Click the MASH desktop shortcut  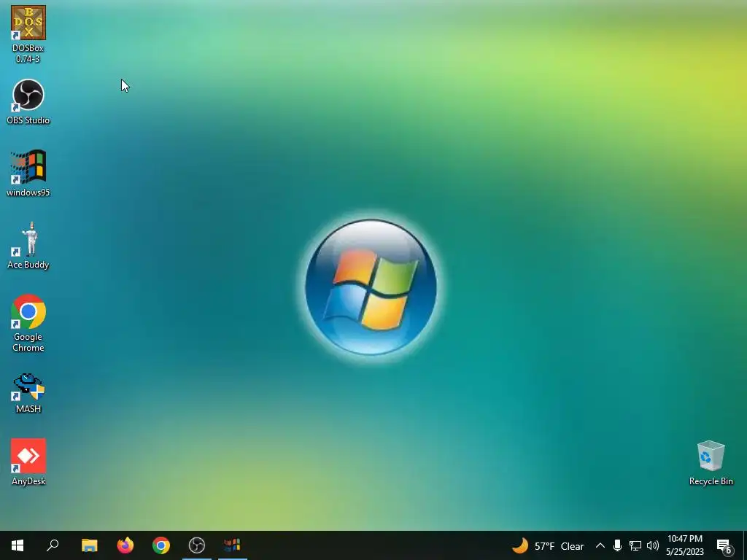[28, 393]
